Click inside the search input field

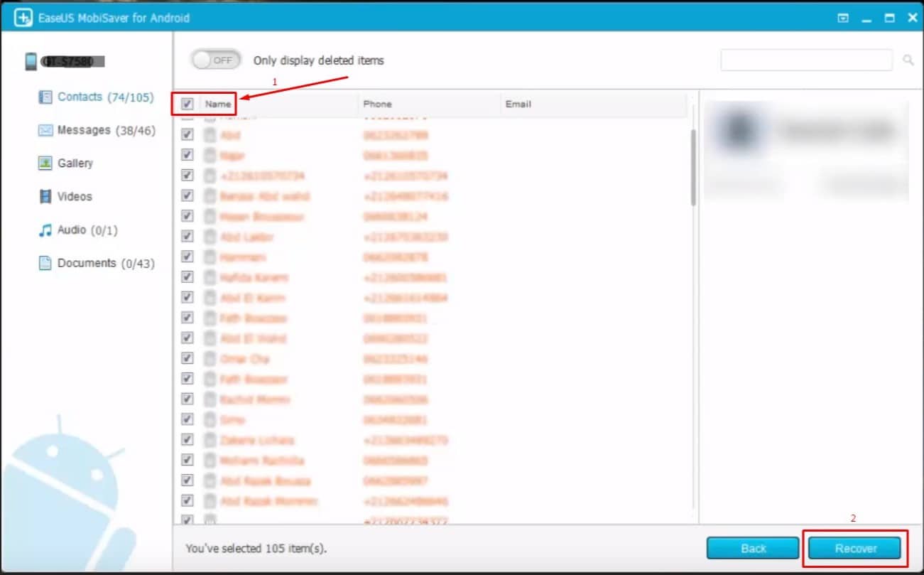tap(806, 60)
